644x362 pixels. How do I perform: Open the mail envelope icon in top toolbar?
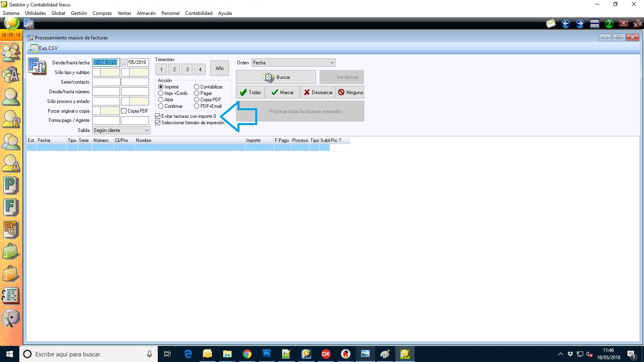551,24
